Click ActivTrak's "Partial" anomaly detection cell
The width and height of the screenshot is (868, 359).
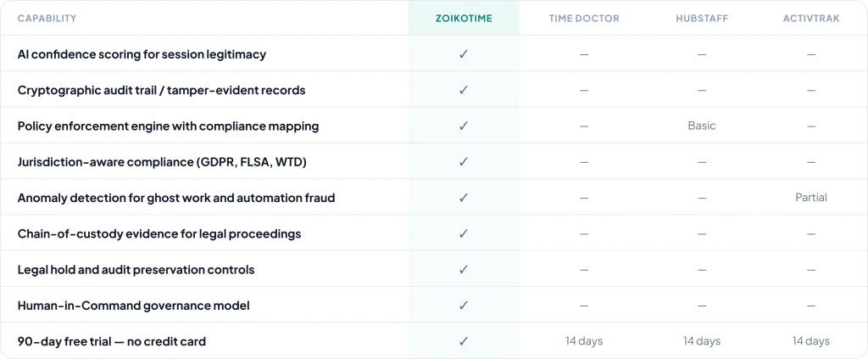[x=811, y=198]
